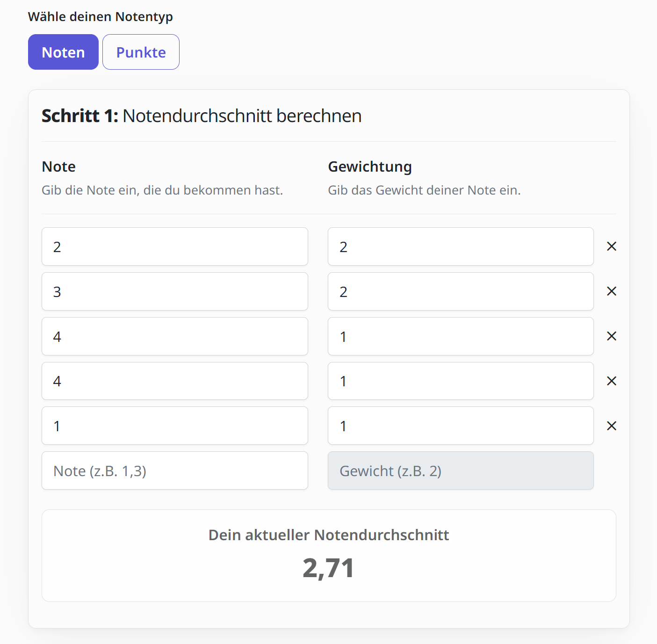The image size is (657, 644).
Task: Click the empty Gewicht (z.B. 2) field
Action: [x=461, y=470]
